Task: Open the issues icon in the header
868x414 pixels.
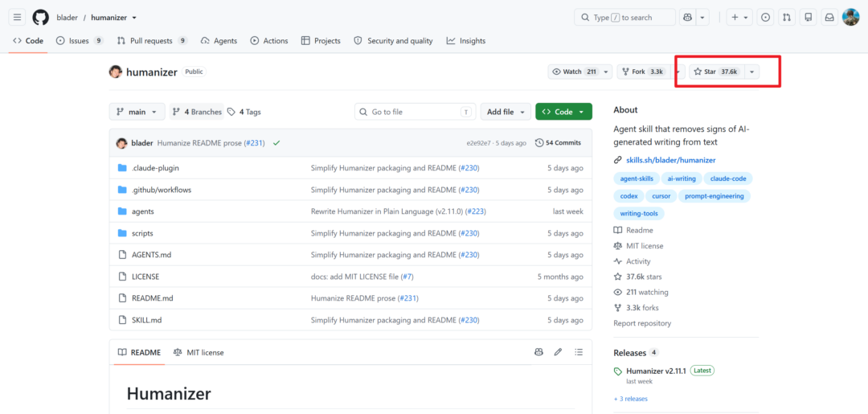Action: click(x=766, y=17)
